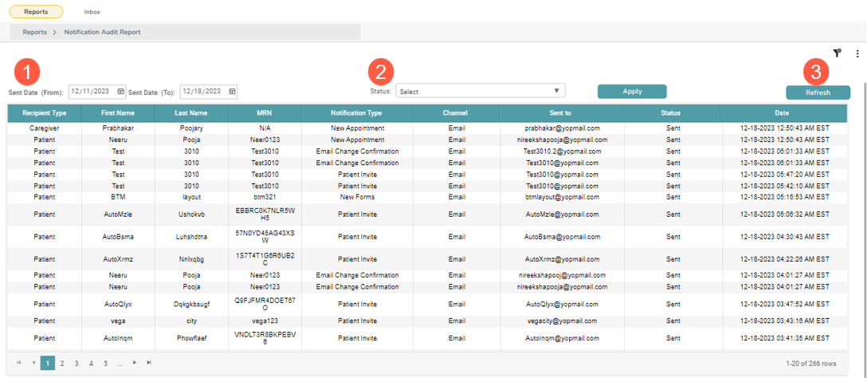Open the three-dot more options menu

[857, 53]
